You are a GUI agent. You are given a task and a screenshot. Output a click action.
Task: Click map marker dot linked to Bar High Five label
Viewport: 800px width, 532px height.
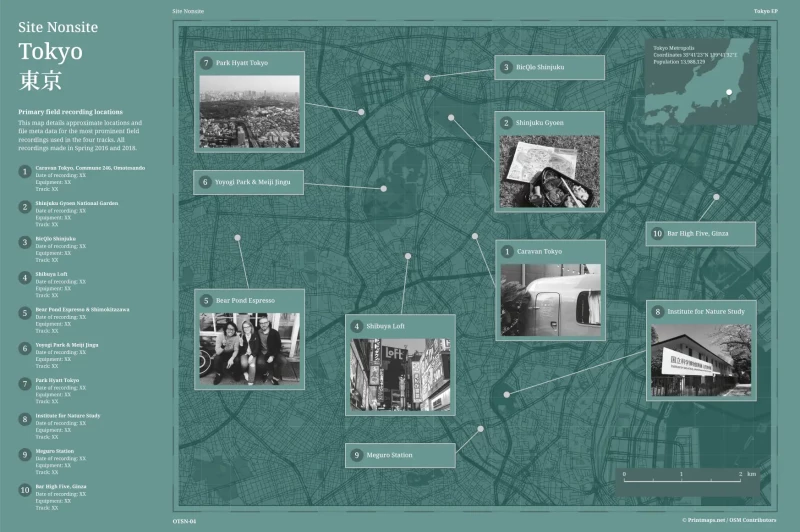716,196
